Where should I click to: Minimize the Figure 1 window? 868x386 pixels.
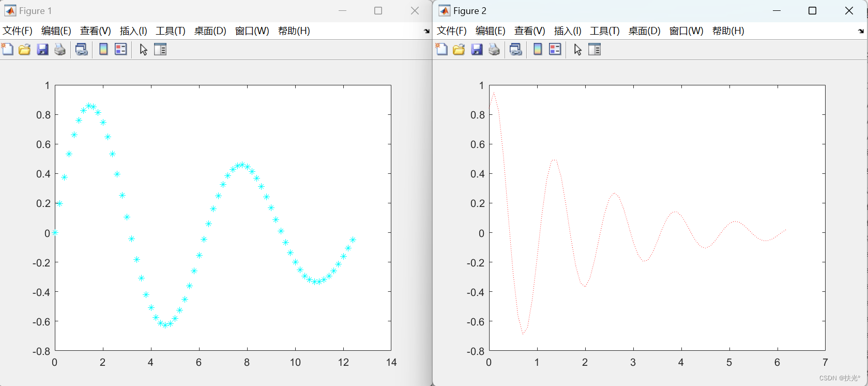(x=342, y=10)
